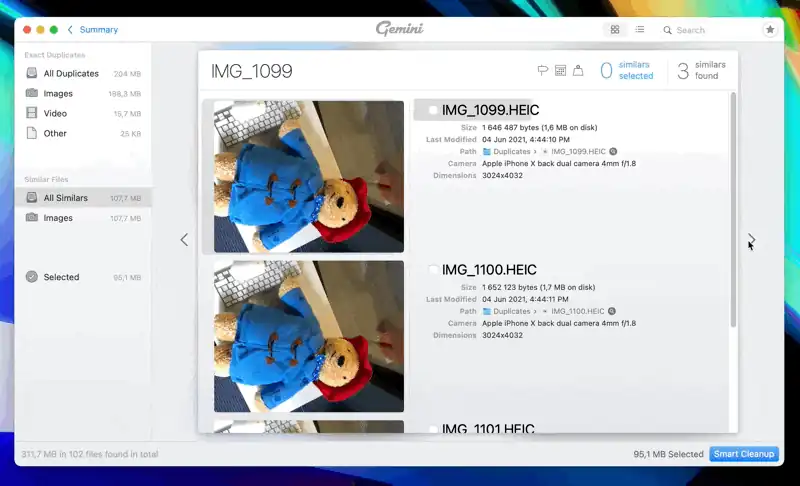Click the Selected checkmark icon
The height and width of the screenshot is (486, 800).
coord(32,276)
